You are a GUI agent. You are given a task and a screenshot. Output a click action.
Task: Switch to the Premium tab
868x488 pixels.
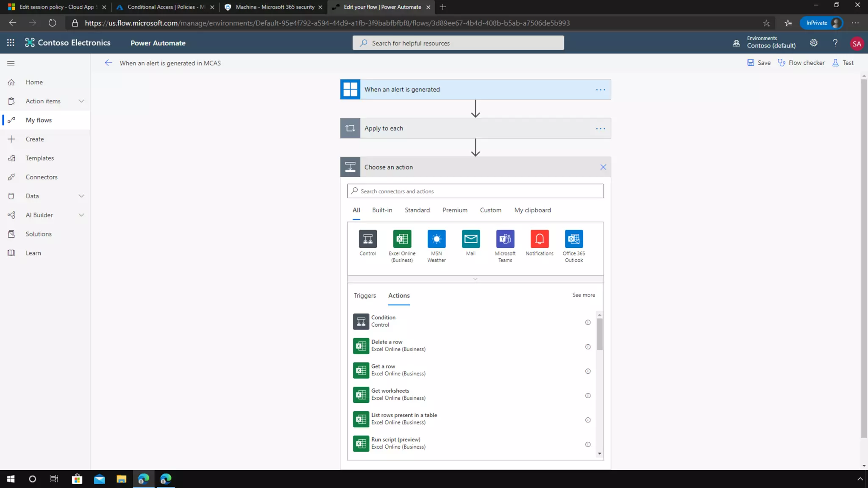[x=455, y=210]
